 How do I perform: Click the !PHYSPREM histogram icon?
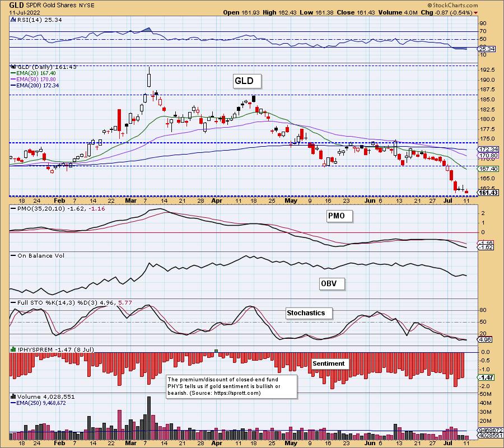click(13, 349)
